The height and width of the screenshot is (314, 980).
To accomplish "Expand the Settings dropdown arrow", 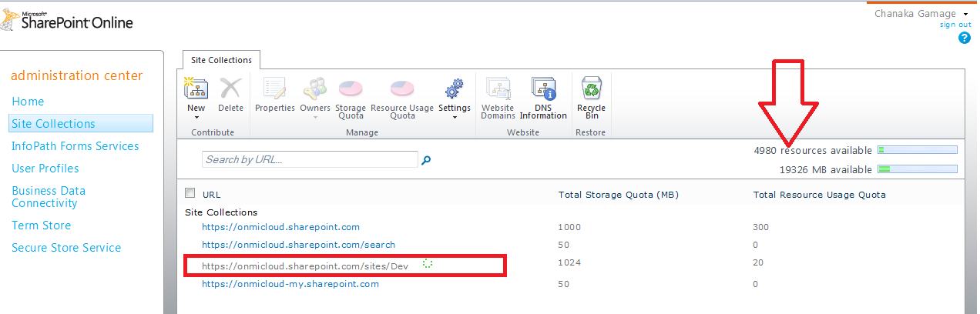I will click(455, 118).
